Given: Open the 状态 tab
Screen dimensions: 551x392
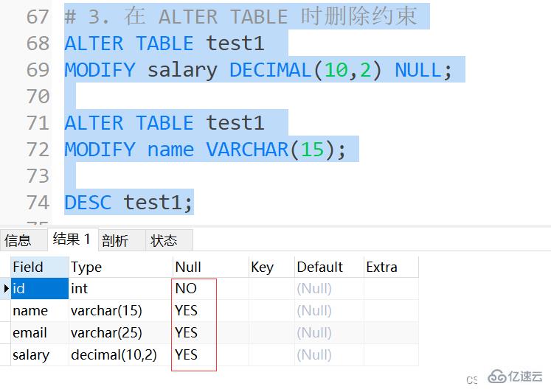Looking at the screenshot, I should pyautogui.click(x=169, y=240).
